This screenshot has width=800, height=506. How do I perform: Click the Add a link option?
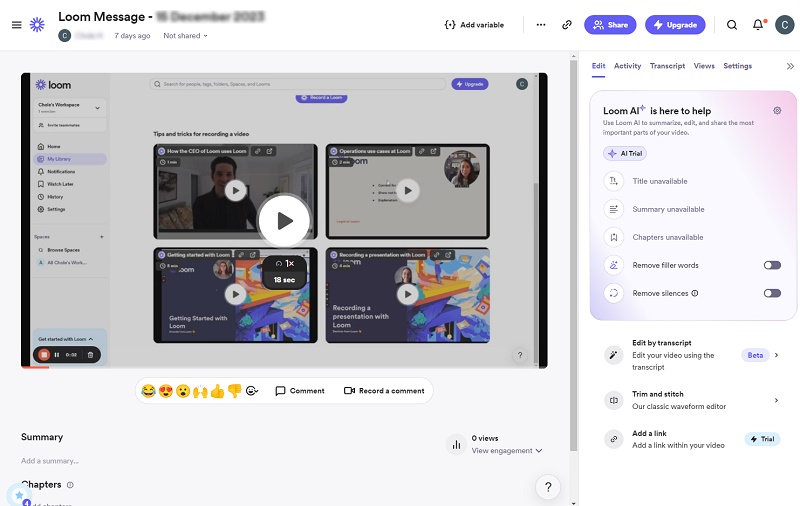pyautogui.click(x=691, y=439)
